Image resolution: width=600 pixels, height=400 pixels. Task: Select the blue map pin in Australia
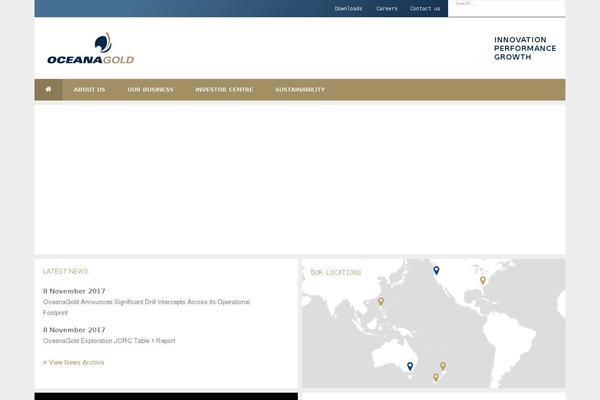tap(410, 366)
